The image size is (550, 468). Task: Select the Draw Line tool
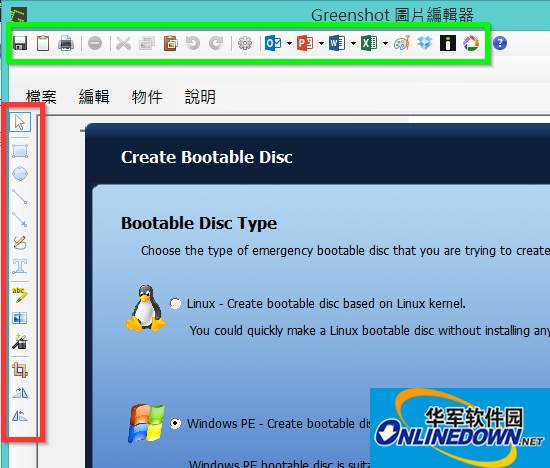pyautogui.click(x=20, y=197)
